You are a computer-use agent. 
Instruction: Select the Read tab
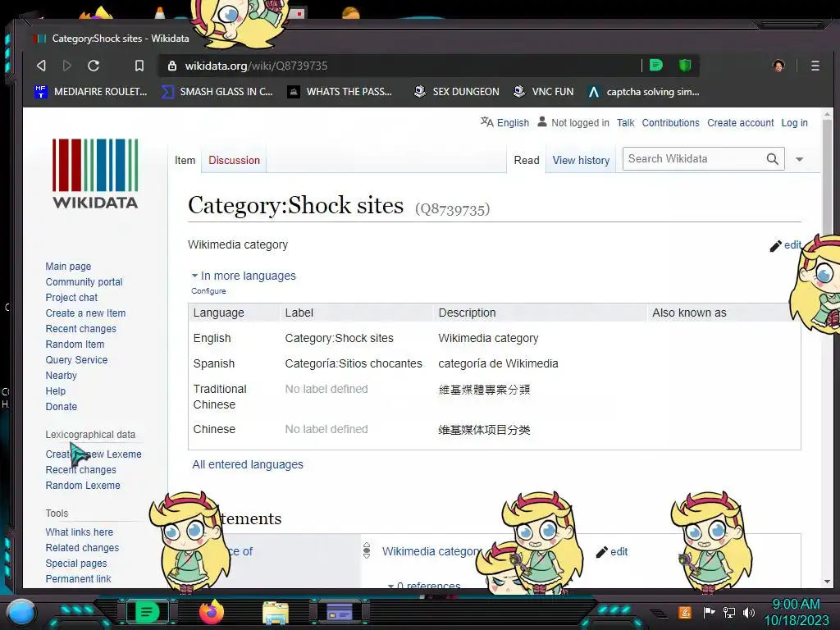coord(527,160)
